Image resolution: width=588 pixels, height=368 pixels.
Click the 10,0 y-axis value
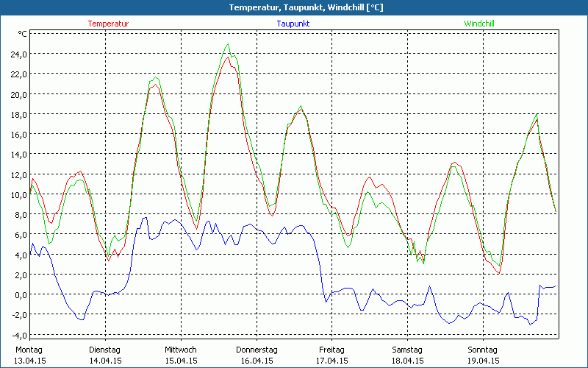click(x=19, y=194)
